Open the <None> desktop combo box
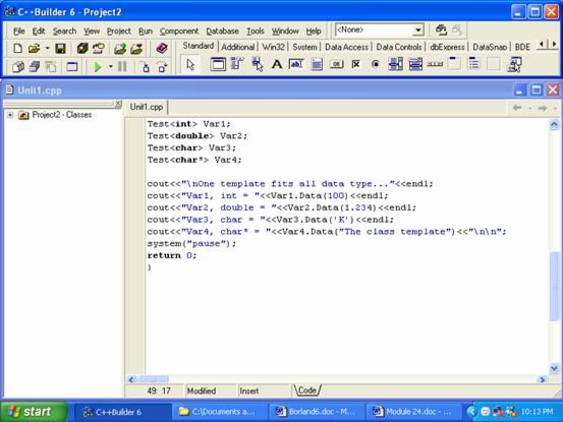Image resolution: width=563 pixels, height=422 pixels. (x=379, y=30)
